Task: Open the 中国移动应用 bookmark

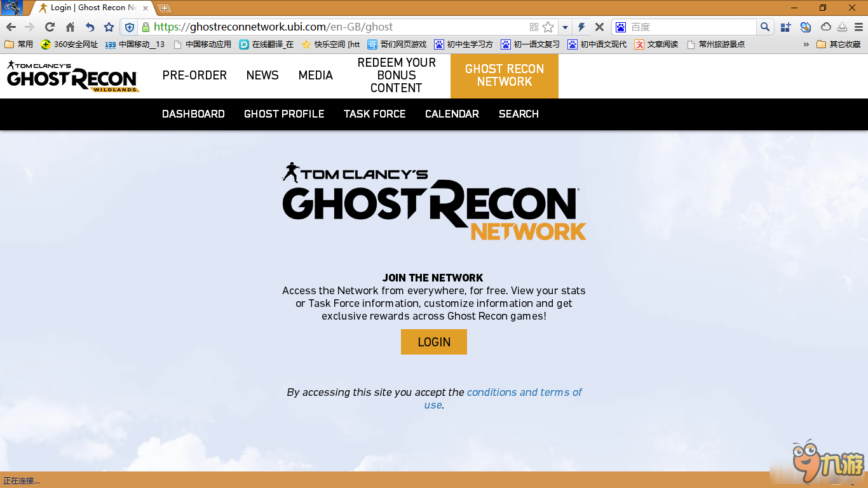Action: tap(202, 44)
